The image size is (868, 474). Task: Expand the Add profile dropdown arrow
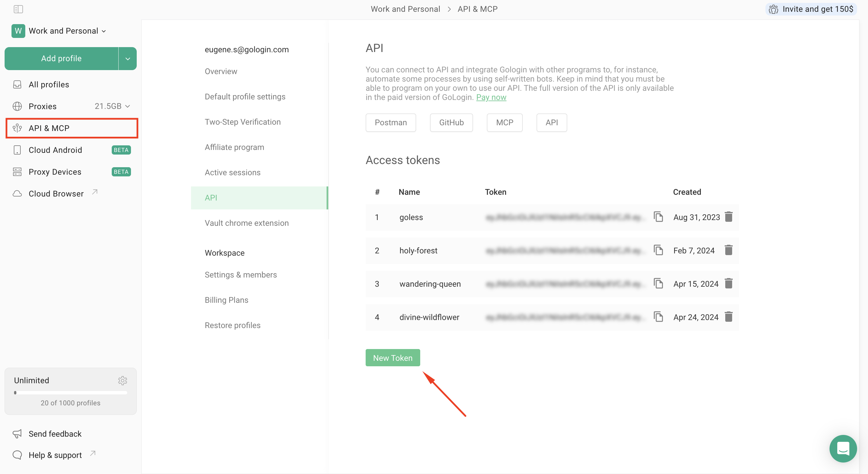point(128,59)
